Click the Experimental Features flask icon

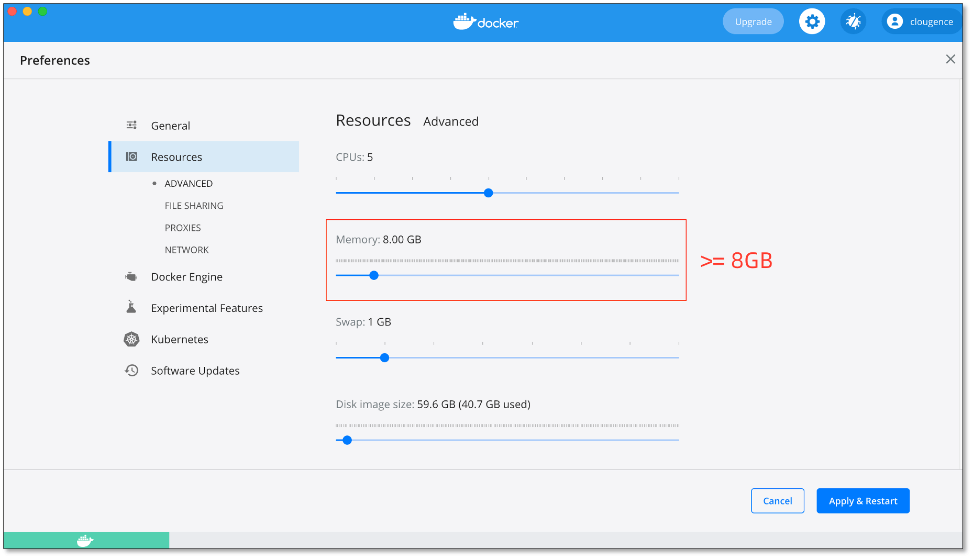[x=131, y=308]
